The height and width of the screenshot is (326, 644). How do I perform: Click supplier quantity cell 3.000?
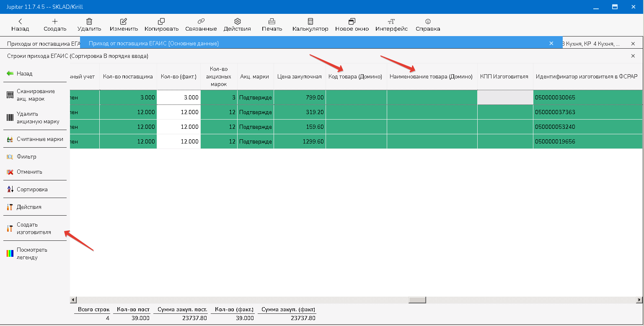(x=128, y=97)
